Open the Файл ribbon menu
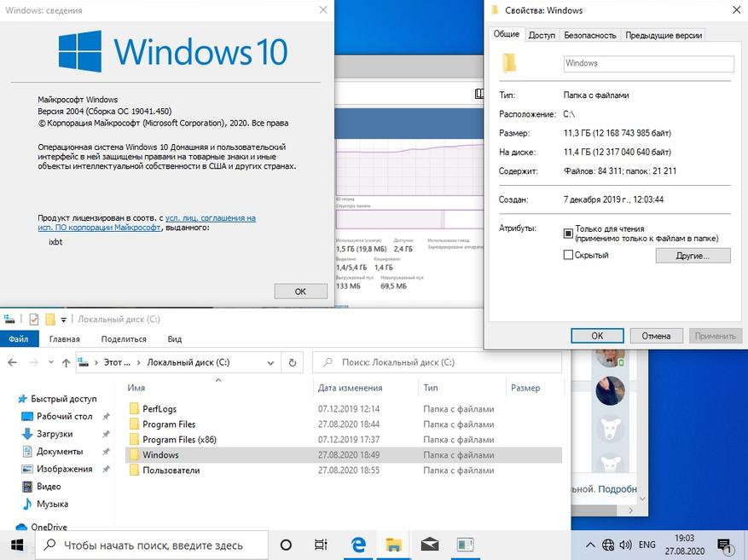Screen dimensions: 748x560 [18, 339]
